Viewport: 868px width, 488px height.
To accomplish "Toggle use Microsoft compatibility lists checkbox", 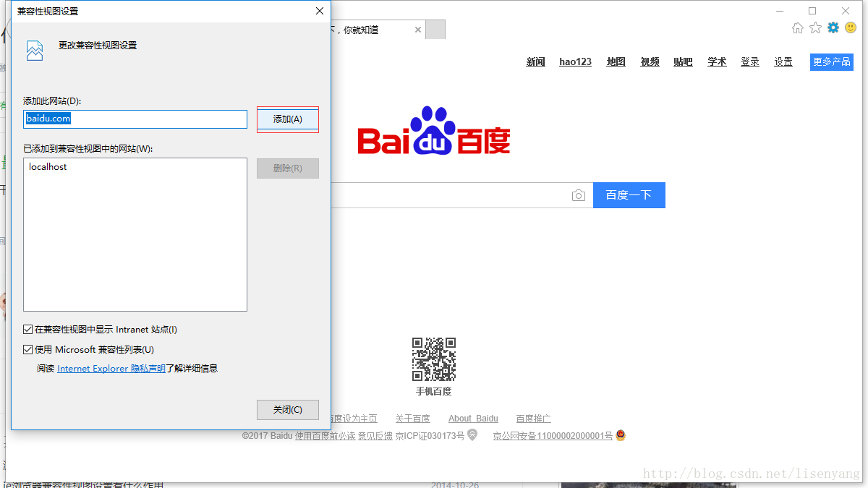I will pyautogui.click(x=28, y=349).
